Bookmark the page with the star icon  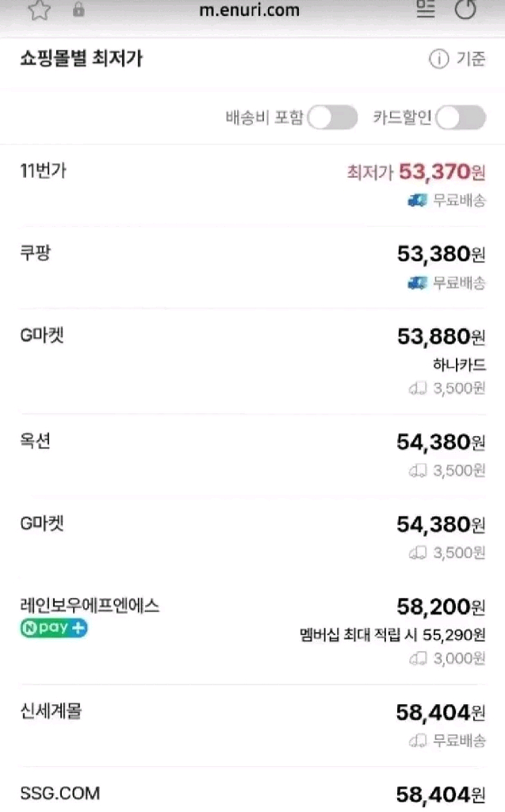39,10
